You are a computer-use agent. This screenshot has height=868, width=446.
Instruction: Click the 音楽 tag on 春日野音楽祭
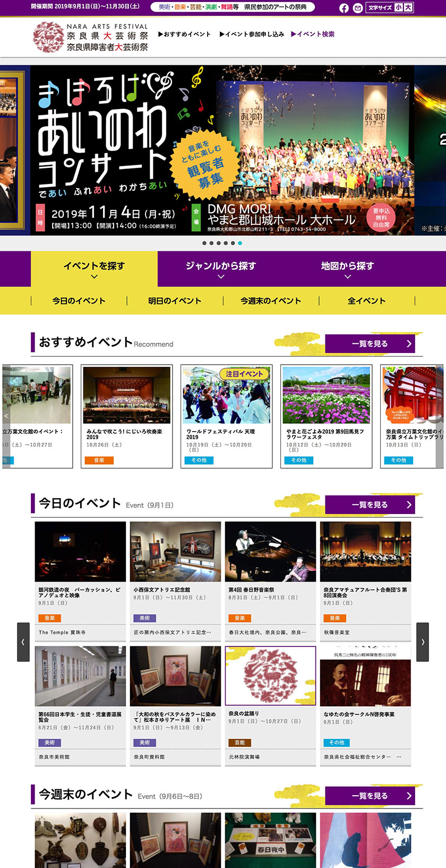click(x=240, y=618)
